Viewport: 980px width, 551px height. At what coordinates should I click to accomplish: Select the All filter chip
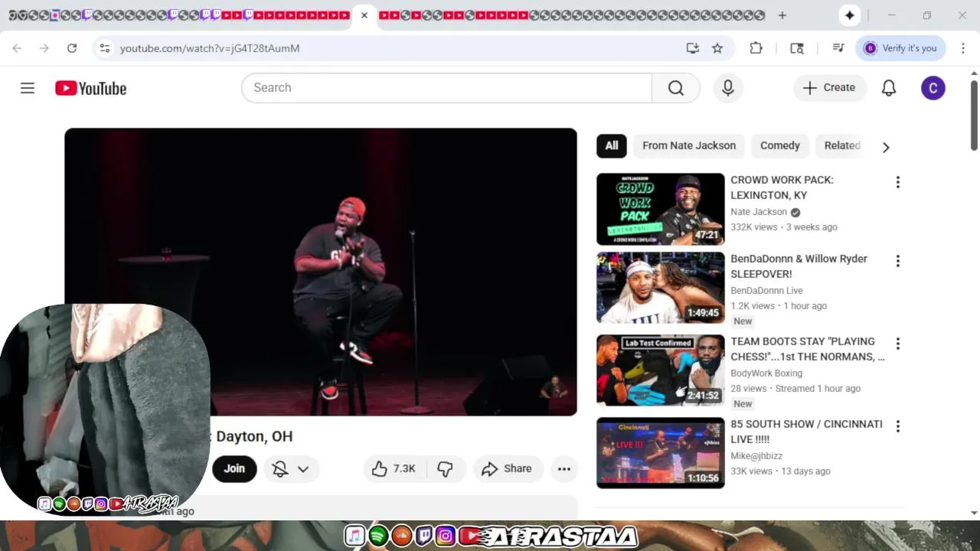pos(612,145)
